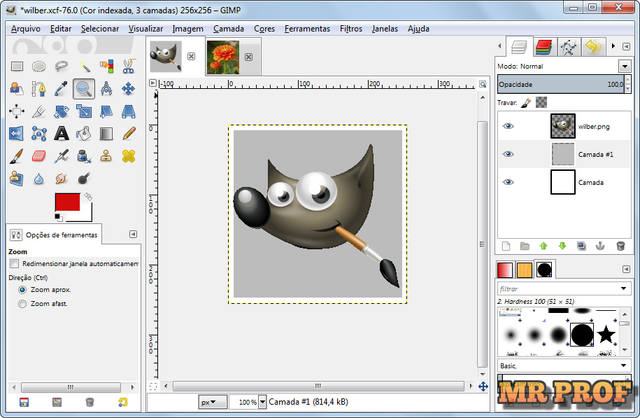The image size is (640, 418).
Task: Switch to the Channels tab
Action: coord(544,47)
